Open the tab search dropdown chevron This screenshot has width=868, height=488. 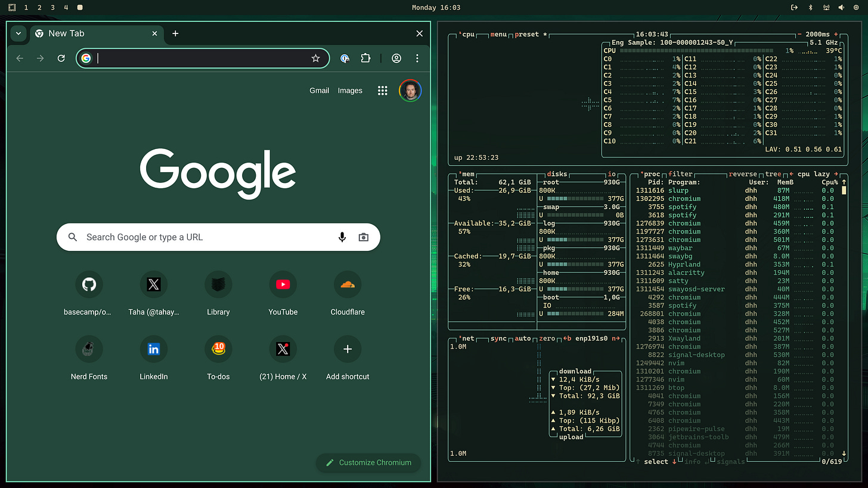click(x=18, y=33)
